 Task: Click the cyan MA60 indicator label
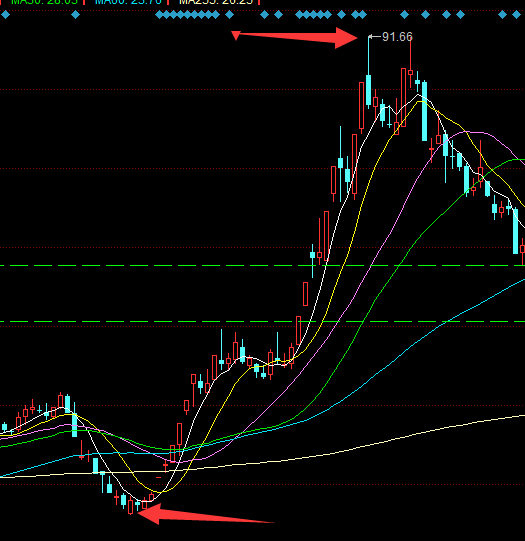pyautogui.click(x=128, y=2)
